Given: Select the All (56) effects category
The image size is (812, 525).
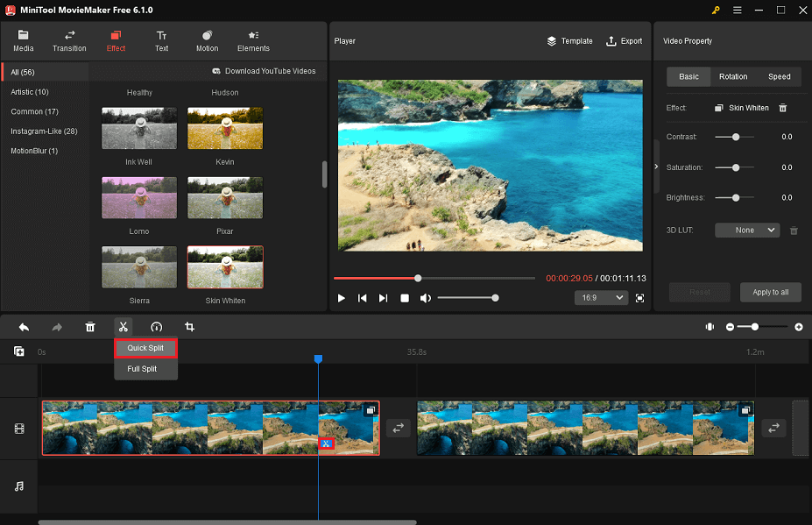Looking at the screenshot, I should point(45,72).
